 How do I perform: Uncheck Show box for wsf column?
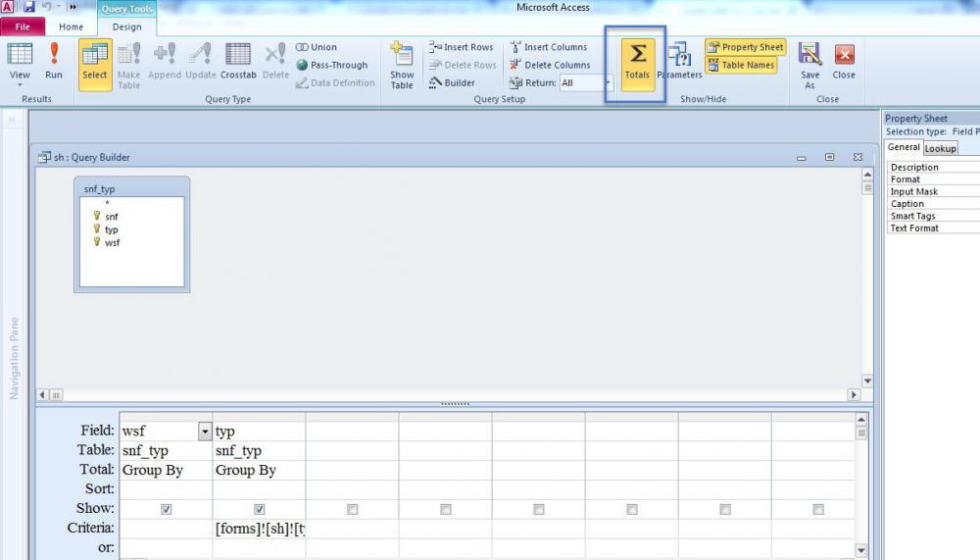(x=166, y=509)
